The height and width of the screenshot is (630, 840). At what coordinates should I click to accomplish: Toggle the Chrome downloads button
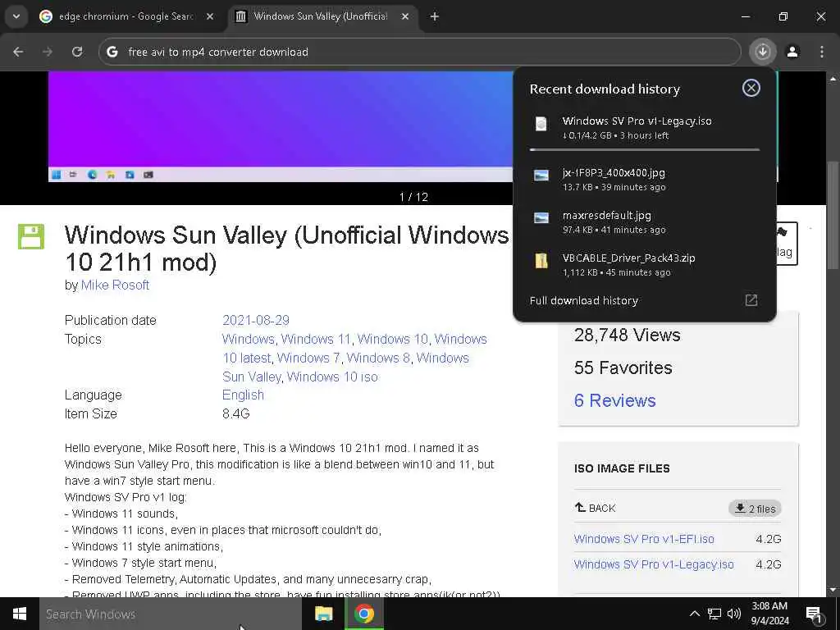[762, 52]
